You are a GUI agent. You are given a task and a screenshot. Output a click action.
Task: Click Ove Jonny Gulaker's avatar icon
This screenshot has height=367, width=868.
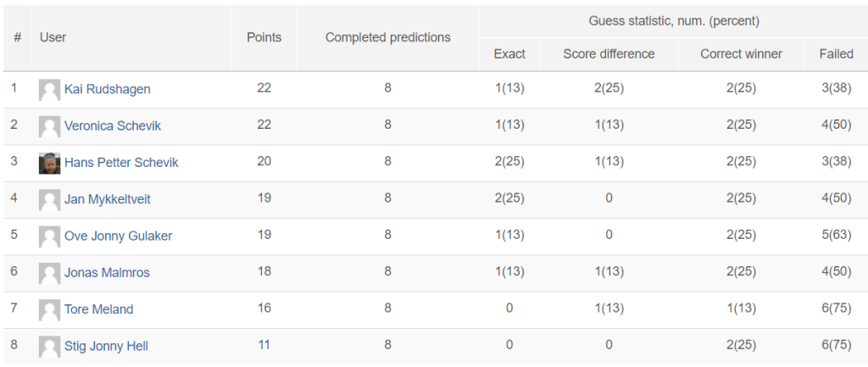click(49, 236)
